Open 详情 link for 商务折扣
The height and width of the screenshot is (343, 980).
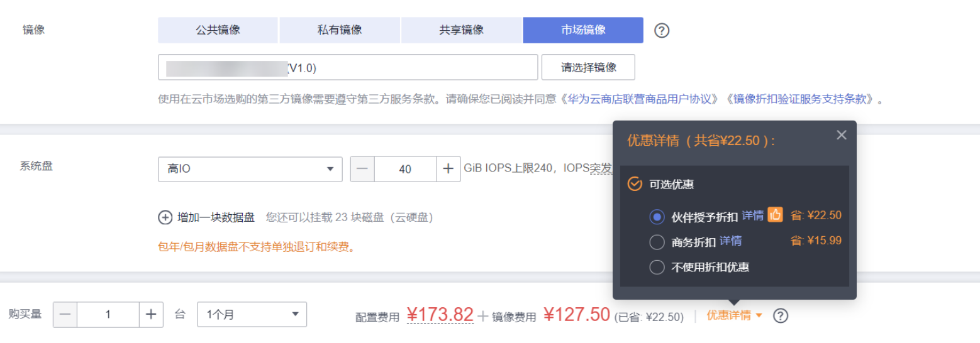(730, 241)
